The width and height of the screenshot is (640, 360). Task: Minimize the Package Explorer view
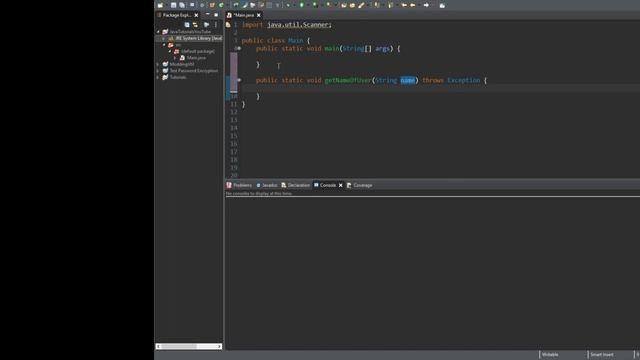pos(207,15)
